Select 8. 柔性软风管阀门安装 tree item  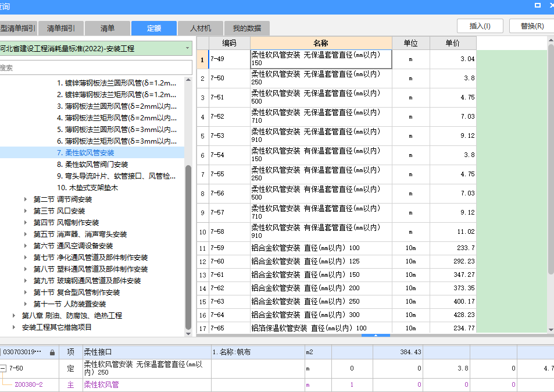click(x=92, y=165)
